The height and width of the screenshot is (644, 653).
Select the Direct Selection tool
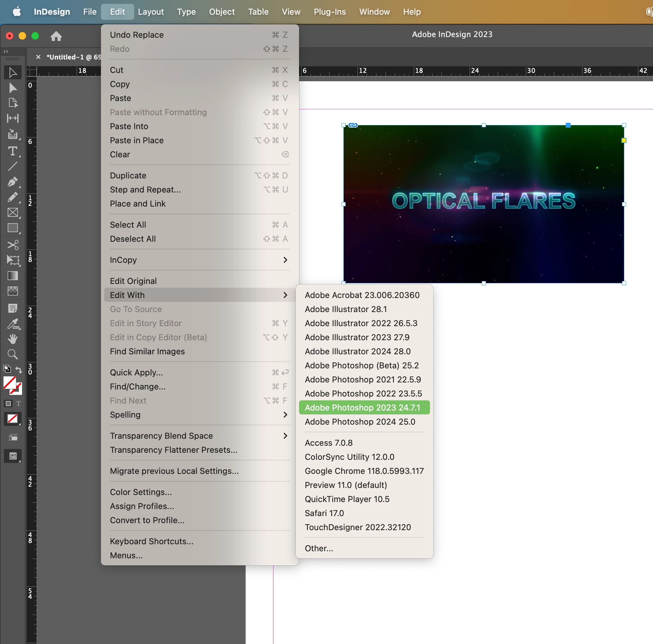(12, 88)
